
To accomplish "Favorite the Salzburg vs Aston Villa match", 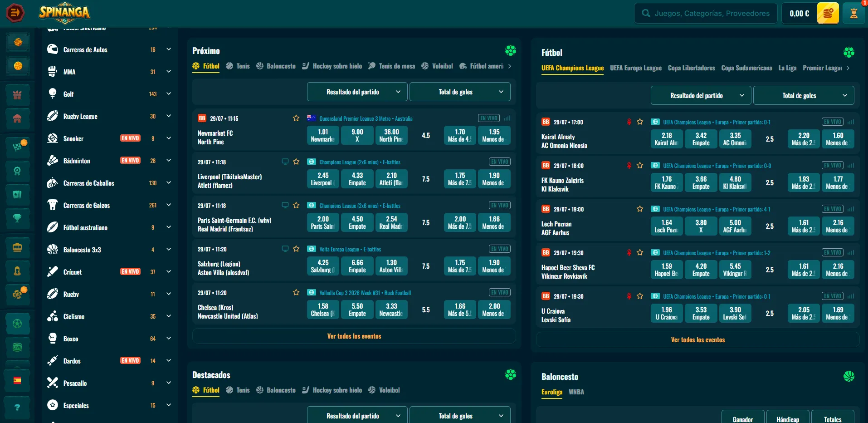I will [296, 249].
